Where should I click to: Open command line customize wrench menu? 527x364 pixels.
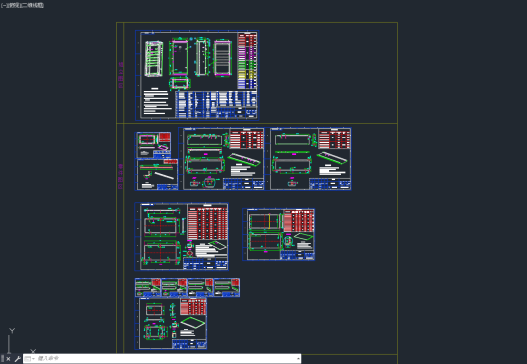click(17, 359)
